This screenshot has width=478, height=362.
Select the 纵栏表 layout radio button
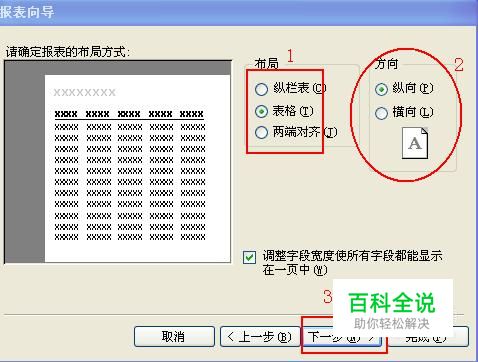tap(261, 89)
